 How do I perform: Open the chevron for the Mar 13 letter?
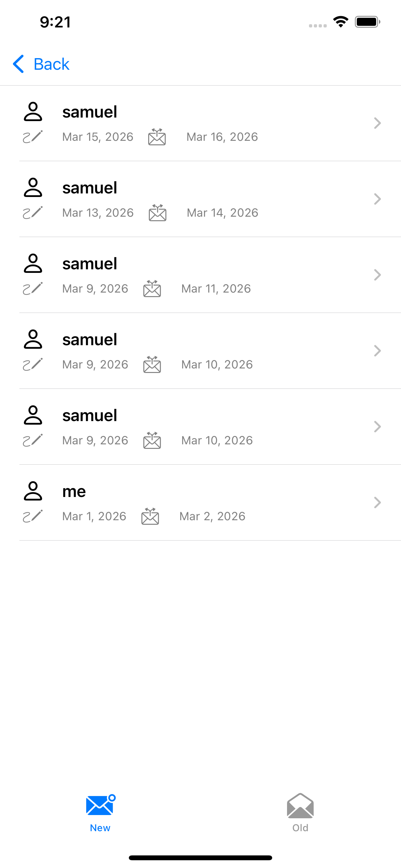point(377,199)
